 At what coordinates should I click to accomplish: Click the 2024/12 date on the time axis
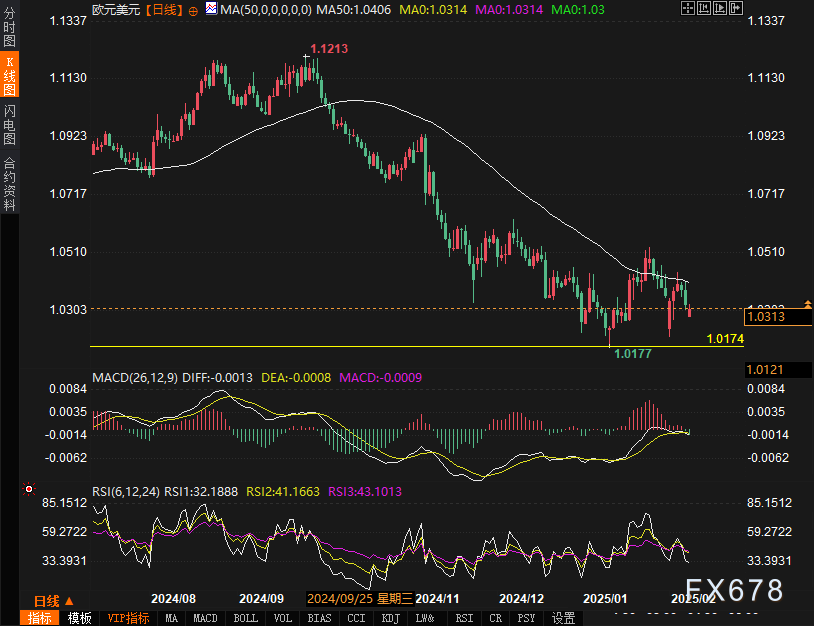(521, 598)
